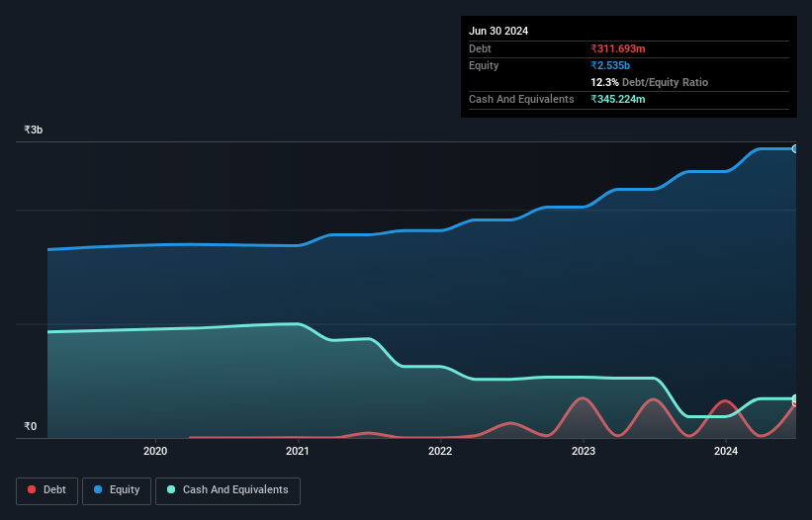Image resolution: width=812 pixels, height=520 pixels.
Task: Click the ₹3b y-axis label
Action: [x=34, y=130]
